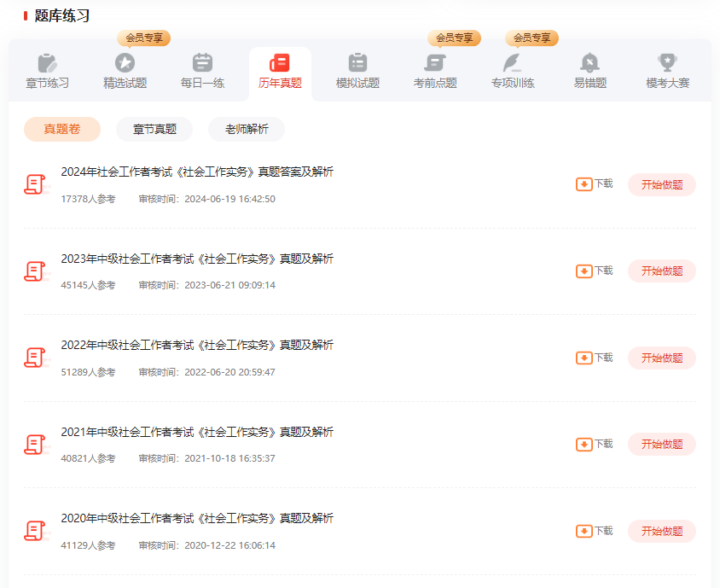The image size is (720, 588).
Task: Click review time 2023-06-21 09:09:14
Action: [x=207, y=285]
